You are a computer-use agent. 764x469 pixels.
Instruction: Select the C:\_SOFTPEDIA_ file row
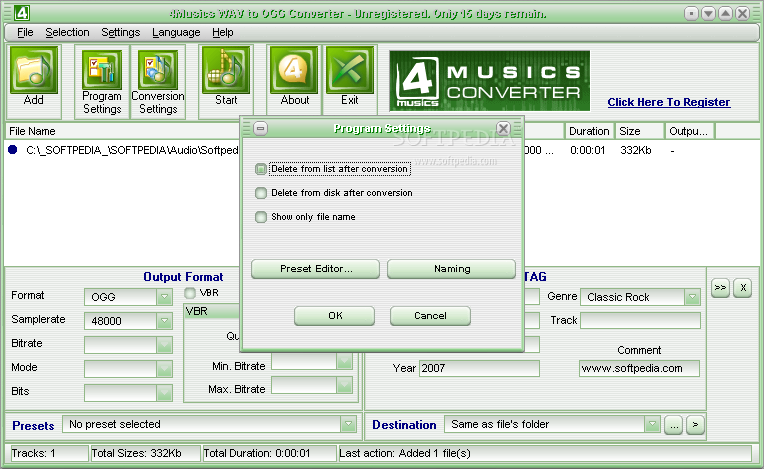coord(132,150)
